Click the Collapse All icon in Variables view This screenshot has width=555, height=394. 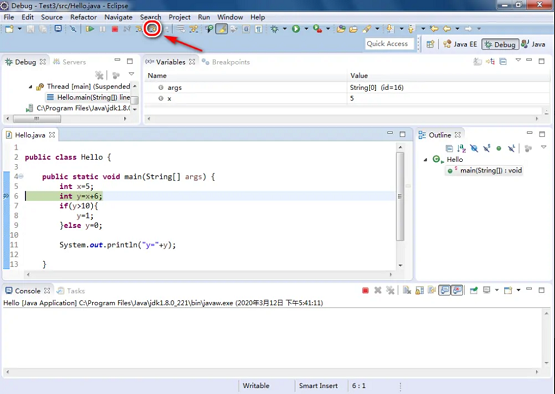tap(503, 62)
